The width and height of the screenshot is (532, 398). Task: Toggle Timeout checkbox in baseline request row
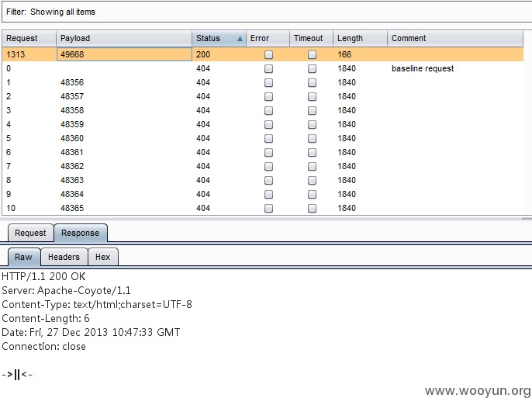click(312, 69)
